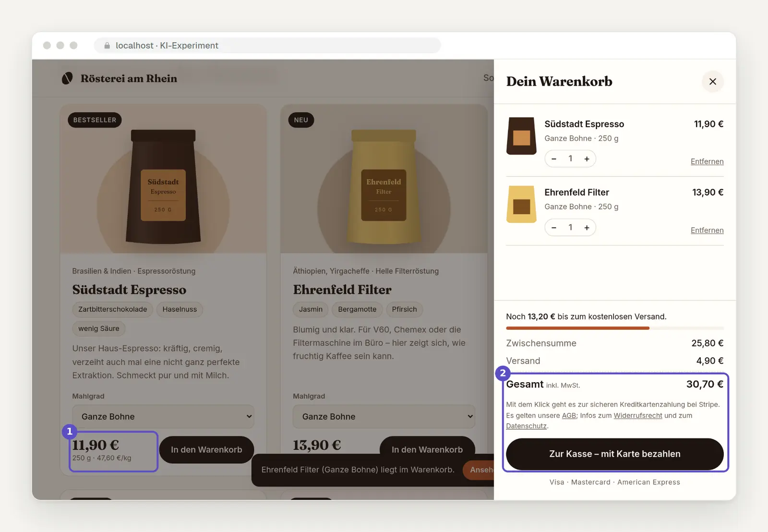Remove Ehrenfeld Filter via Entfernen link

click(707, 230)
